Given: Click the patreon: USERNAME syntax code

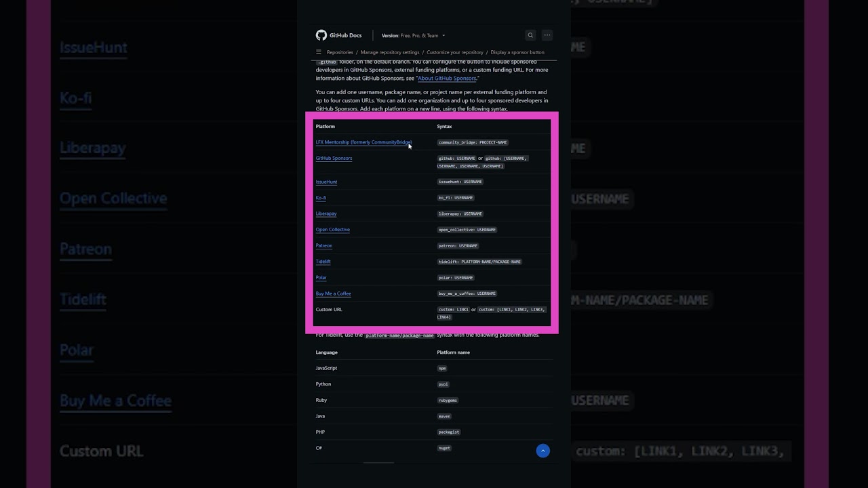Looking at the screenshot, I should (x=458, y=245).
